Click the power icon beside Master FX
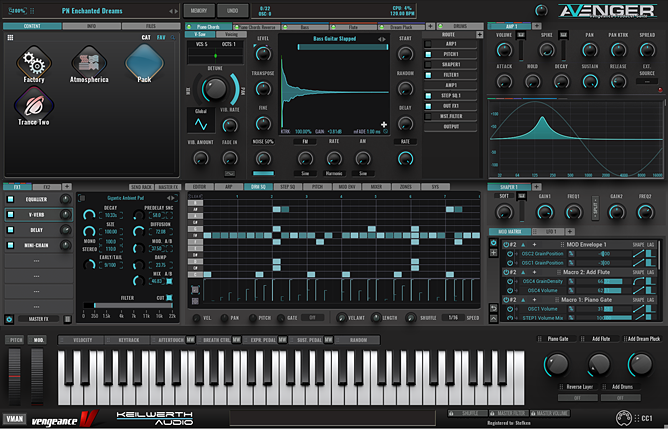This screenshot has height=429, width=668. 9,319
